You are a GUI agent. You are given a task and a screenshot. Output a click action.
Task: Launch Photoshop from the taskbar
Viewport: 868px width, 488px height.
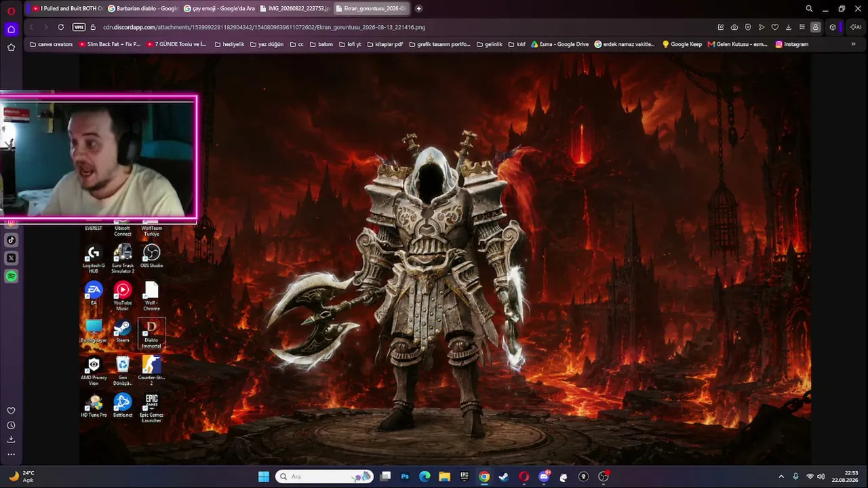(x=405, y=476)
